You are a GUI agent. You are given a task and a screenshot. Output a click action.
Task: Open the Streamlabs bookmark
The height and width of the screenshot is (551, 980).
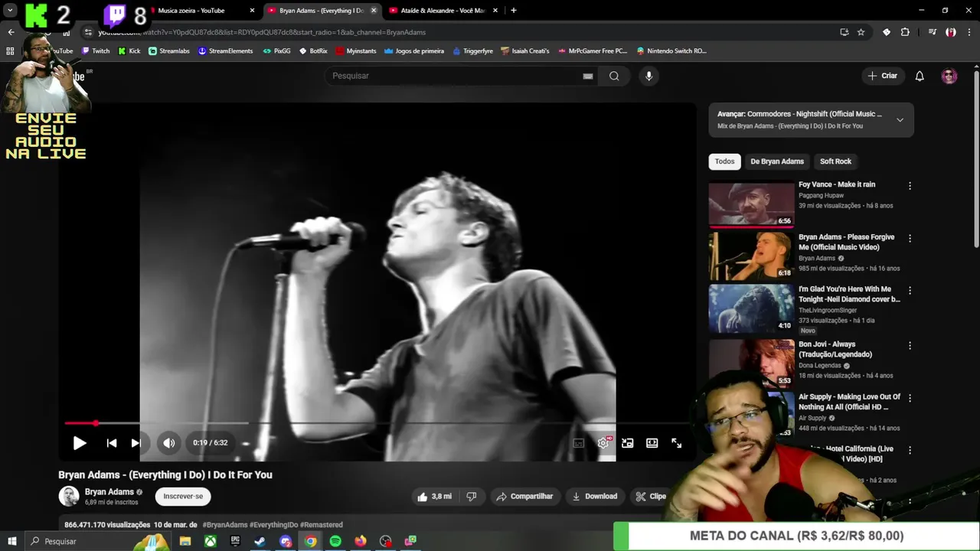(169, 51)
